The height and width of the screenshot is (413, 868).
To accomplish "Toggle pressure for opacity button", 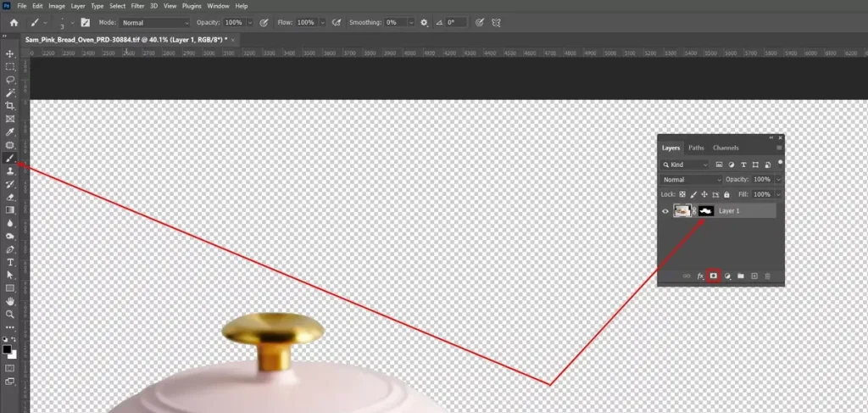I will [x=264, y=23].
